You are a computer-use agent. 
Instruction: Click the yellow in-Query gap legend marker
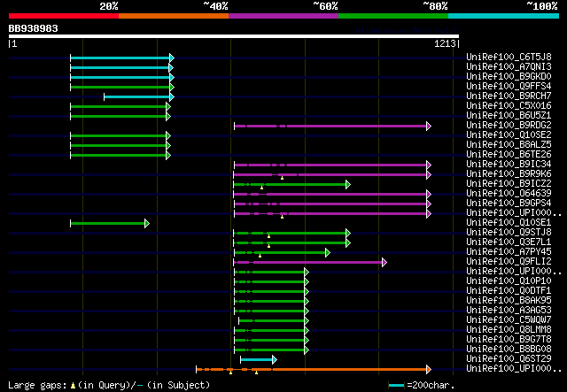[73, 386]
